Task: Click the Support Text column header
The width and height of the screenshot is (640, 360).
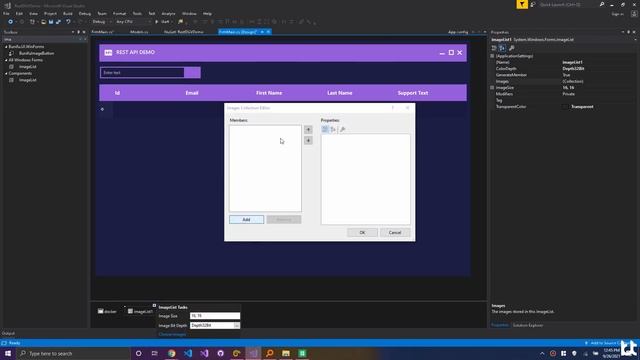Action: click(413, 93)
